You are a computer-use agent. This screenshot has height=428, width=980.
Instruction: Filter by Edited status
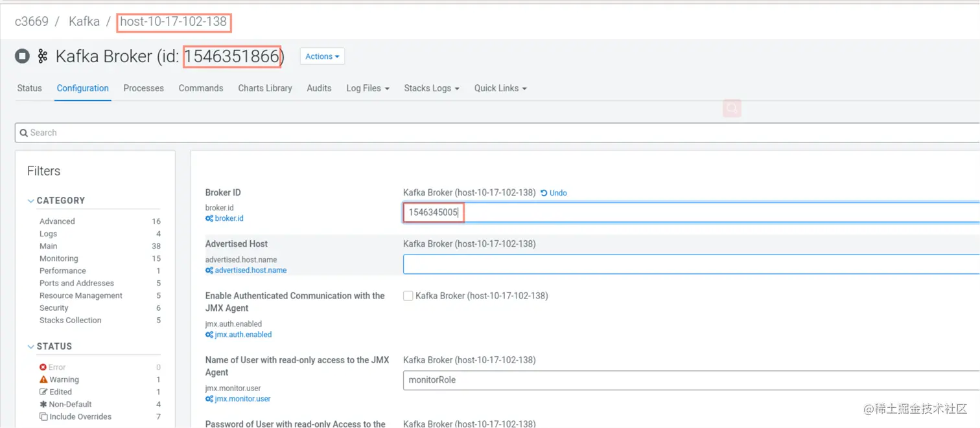(x=60, y=392)
